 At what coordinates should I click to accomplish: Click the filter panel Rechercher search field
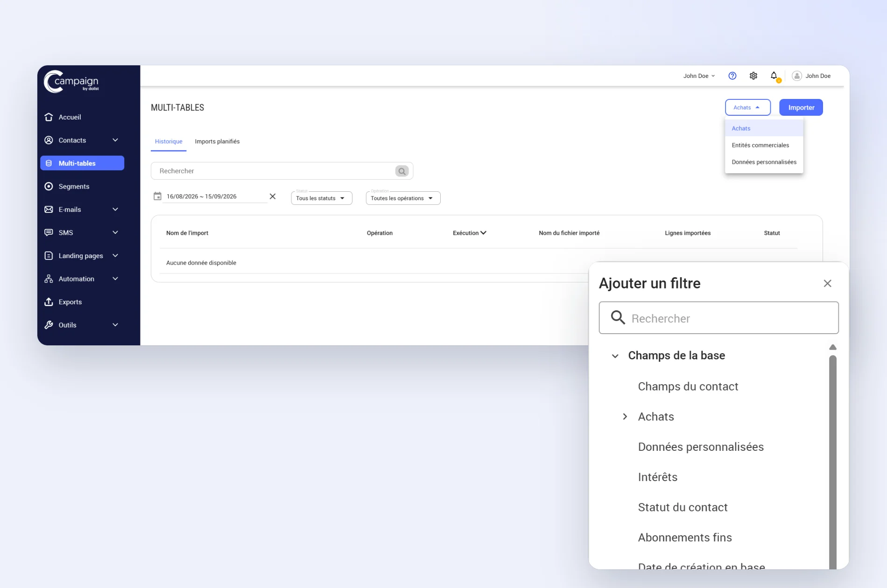pyautogui.click(x=718, y=318)
